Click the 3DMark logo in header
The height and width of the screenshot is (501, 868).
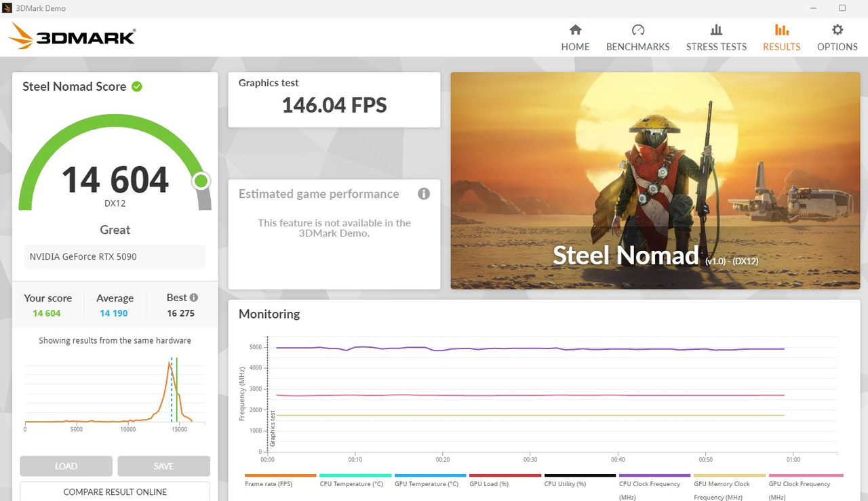[x=73, y=37]
